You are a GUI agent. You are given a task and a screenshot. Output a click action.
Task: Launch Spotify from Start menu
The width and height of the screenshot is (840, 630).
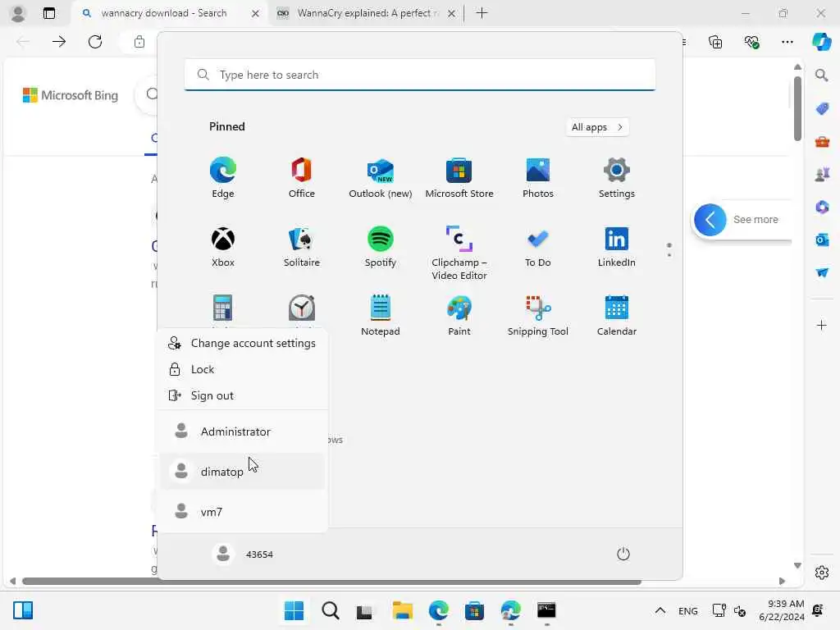point(381,247)
